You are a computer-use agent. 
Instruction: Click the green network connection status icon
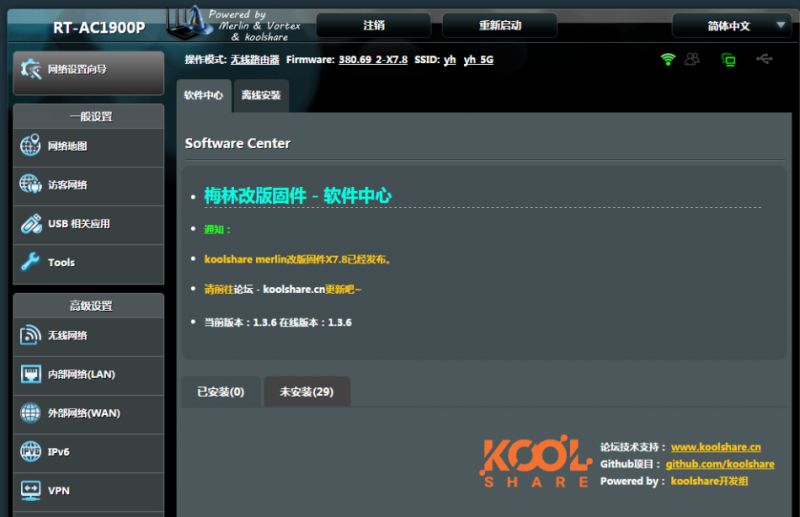[x=728, y=60]
